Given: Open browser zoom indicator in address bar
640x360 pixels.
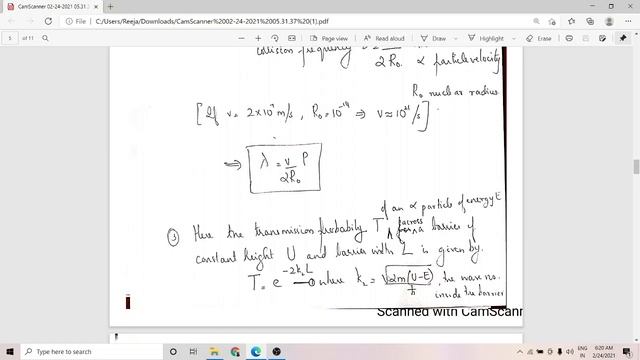Looking at the screenshot, I should click(536, 21).
